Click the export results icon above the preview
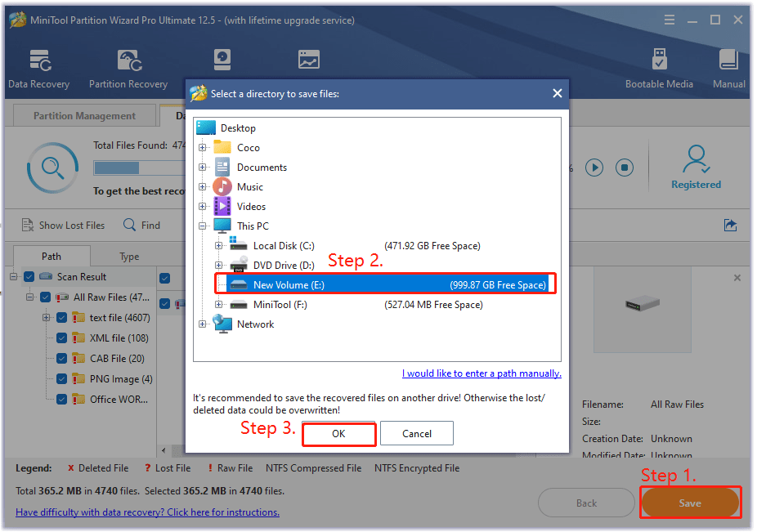The width and height of the screenshot is (757, 532). click(730, 225)
